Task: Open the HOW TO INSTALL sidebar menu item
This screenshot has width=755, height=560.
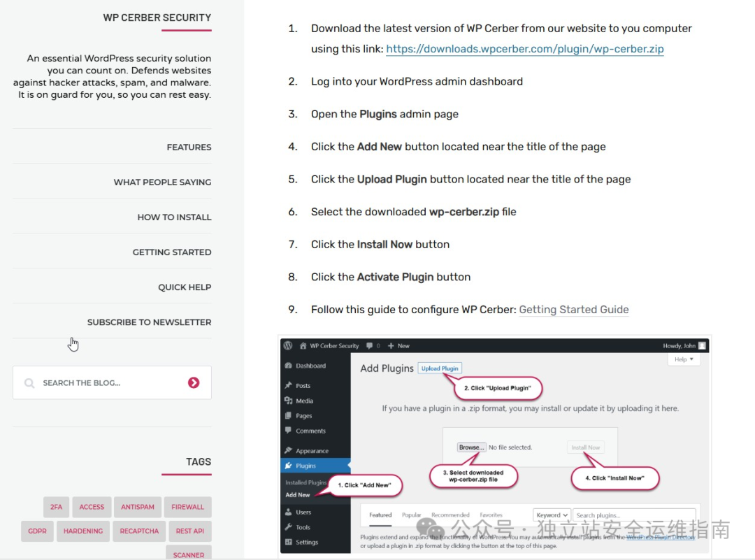Action: tap(174, 217)
